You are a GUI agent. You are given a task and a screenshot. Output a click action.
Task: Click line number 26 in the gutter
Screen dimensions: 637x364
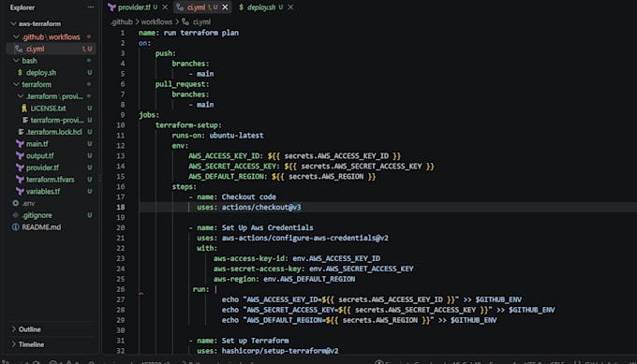pos(121,289)
